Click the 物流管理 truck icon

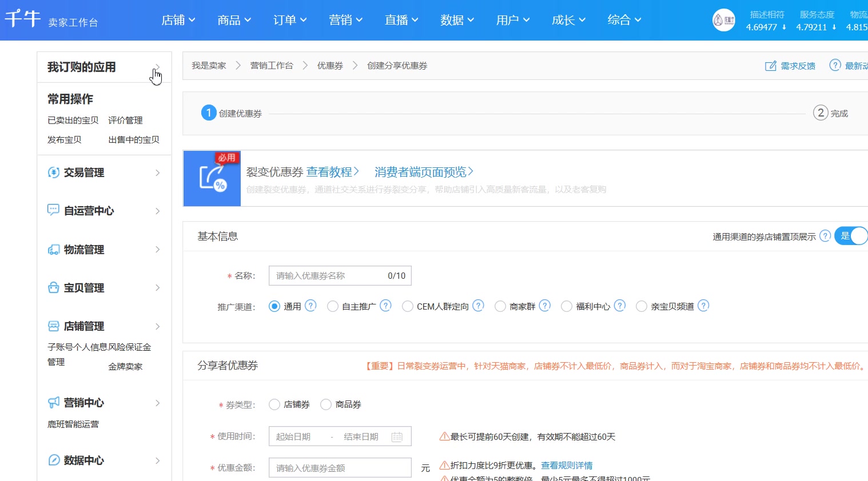click(54, 250)
